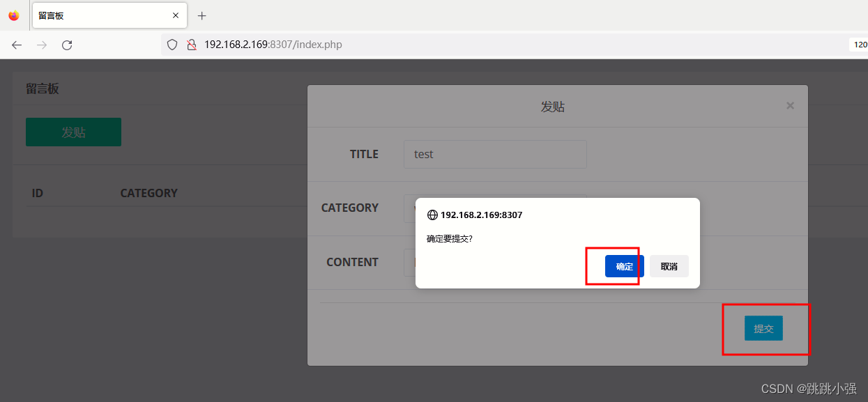Click the CATEGORY table column header
This screenshot has width=868, height=402.
coord(149,193)
